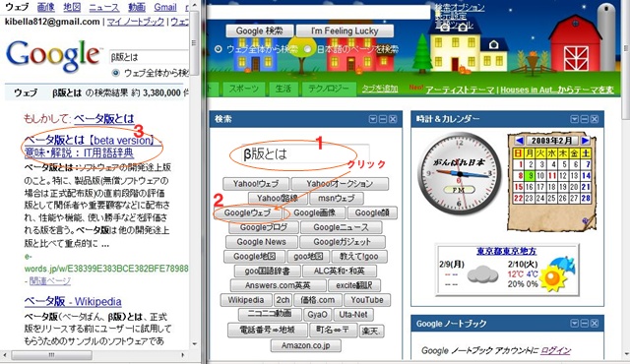Image resolution: width=630 pixels, height=364 pixels.
Task: Click the goo国語辞書 button
Action: (x=267, y=272)
